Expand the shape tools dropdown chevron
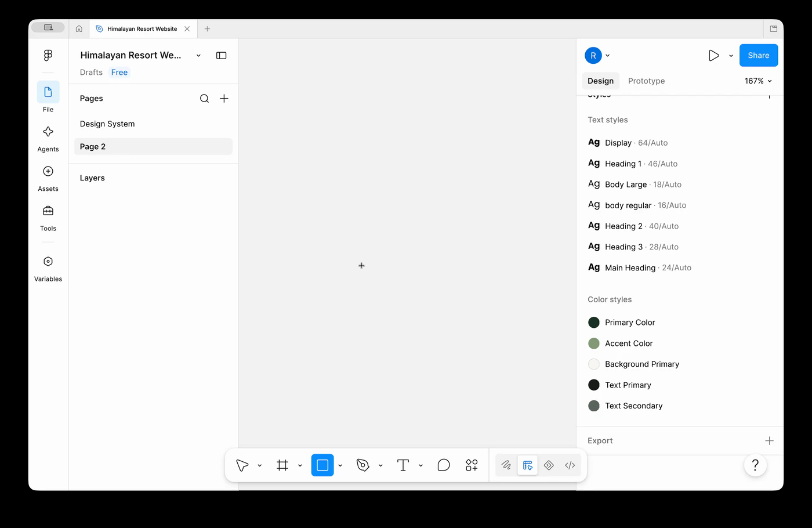The height and width of the screenshot is (528, 812). pos(340,465)
